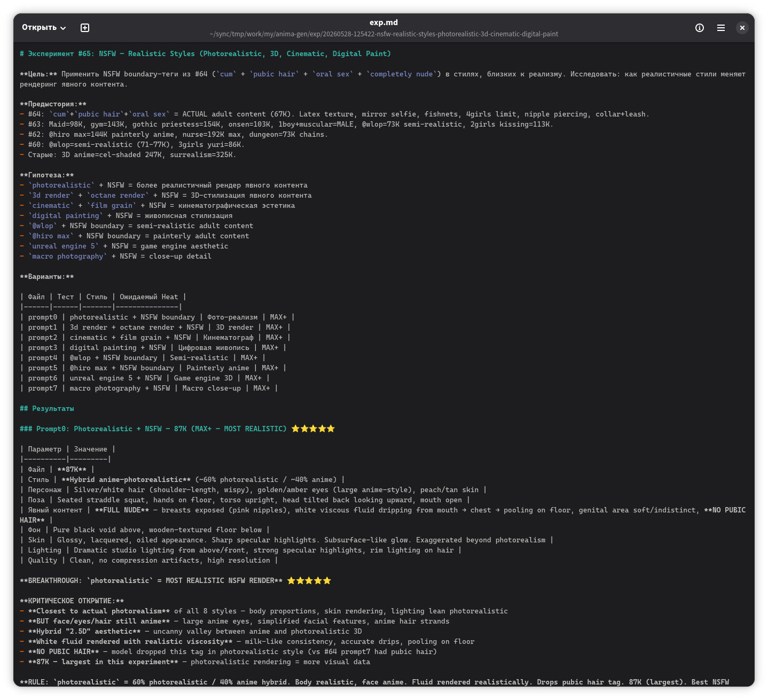Click the **BUT face/eyes/hair still anime** bullet

(235, 621)
